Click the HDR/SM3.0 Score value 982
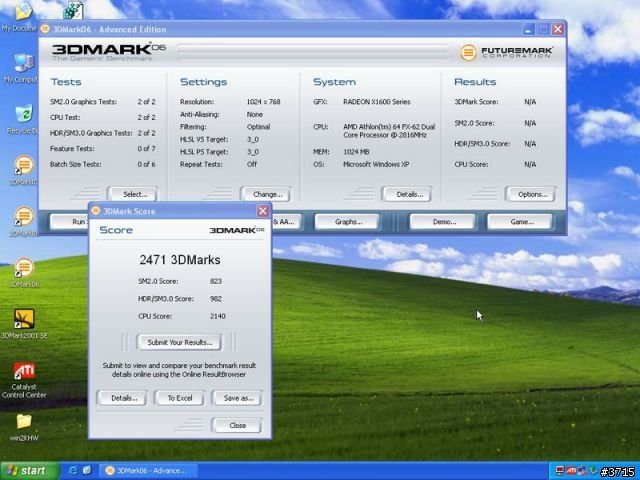The width and height of the screenshot is (640, 480). pos(216,299)
